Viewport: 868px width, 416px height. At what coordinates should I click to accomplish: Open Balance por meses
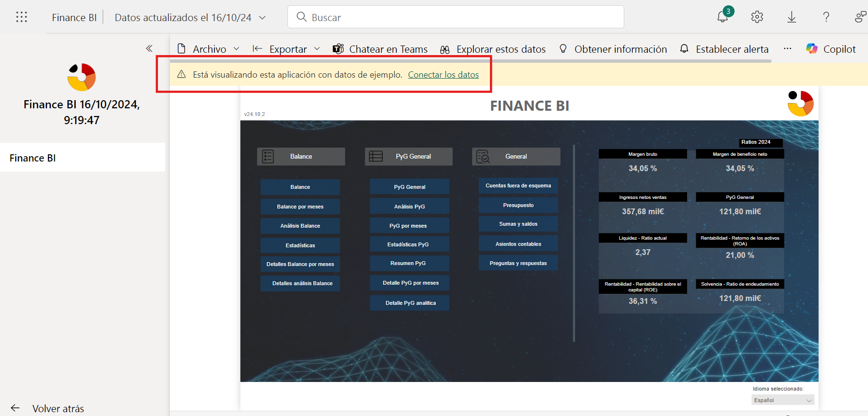300,207
